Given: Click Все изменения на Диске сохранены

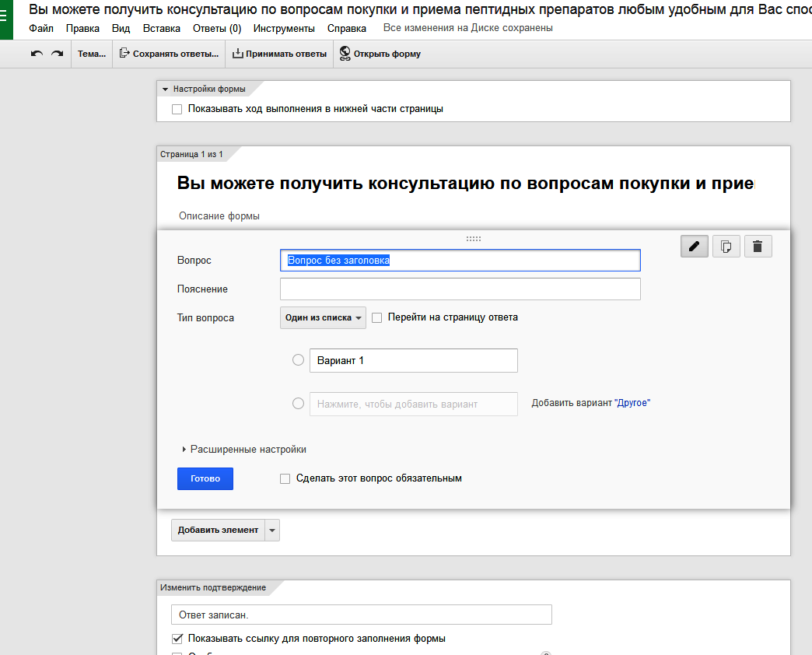Looking at the screenshot, I should [468, 28].
